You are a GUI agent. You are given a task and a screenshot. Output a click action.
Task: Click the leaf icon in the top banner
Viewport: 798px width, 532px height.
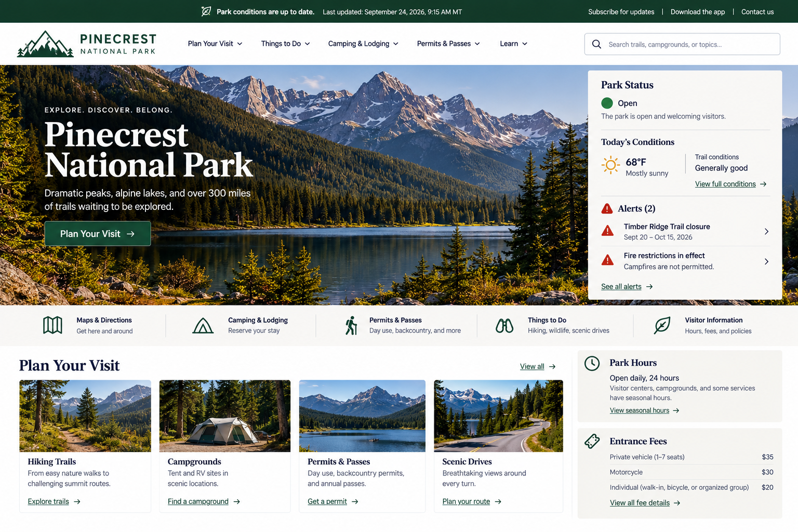[206, 11]
